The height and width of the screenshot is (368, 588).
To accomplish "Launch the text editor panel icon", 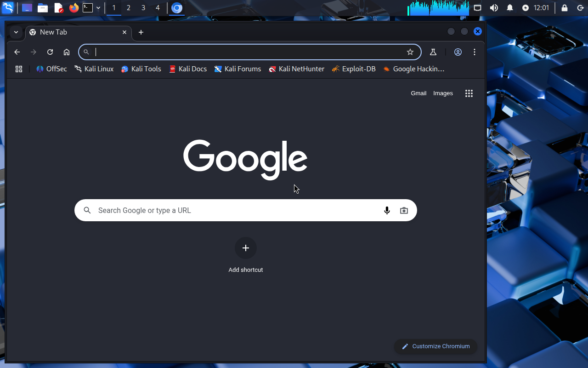I will [58, 8].
